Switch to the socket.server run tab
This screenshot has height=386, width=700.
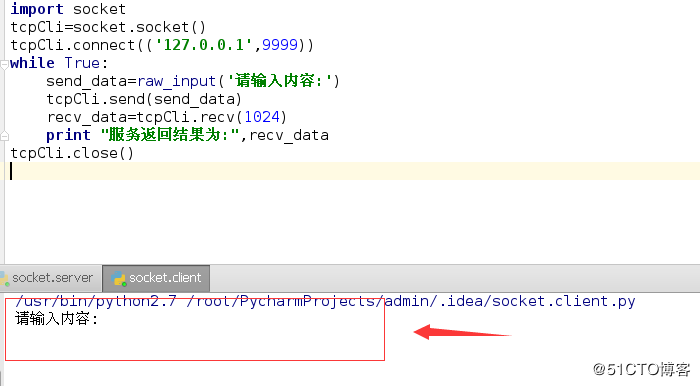(x=50, y=278)
